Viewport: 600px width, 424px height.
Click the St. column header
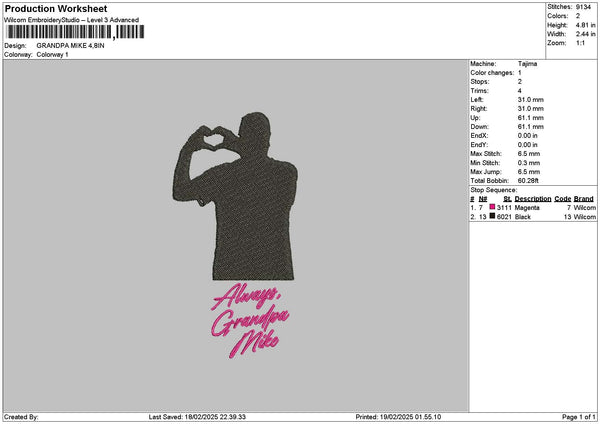tap(507, 199)
